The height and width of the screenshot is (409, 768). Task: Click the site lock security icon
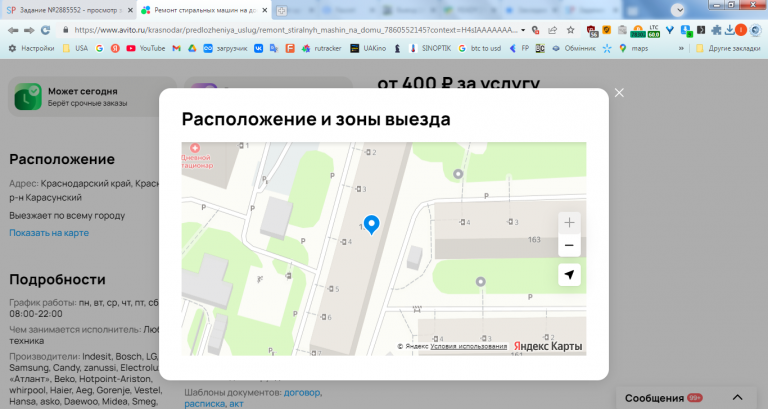(66, 30)
